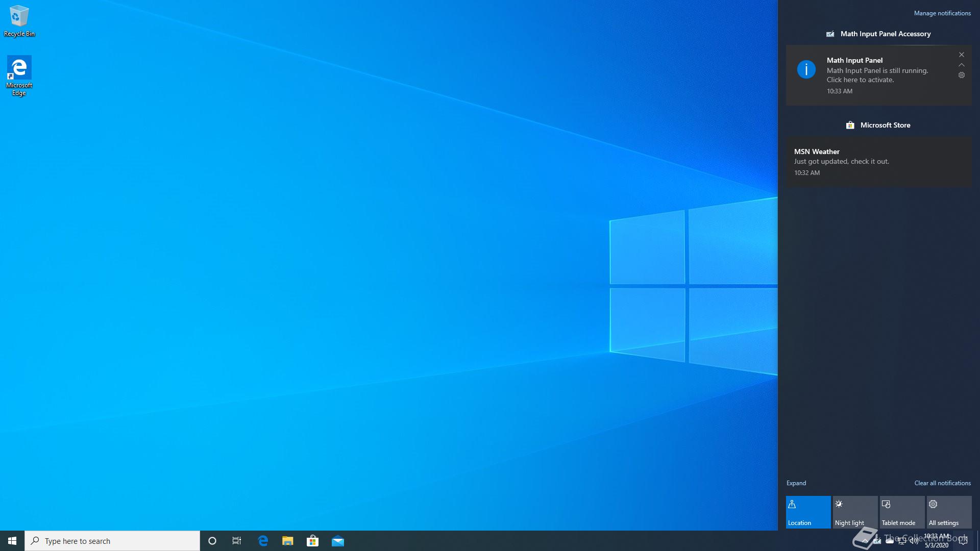Click the volume speaker tray icon
980x551 pixels.
(x=914, y=541)
